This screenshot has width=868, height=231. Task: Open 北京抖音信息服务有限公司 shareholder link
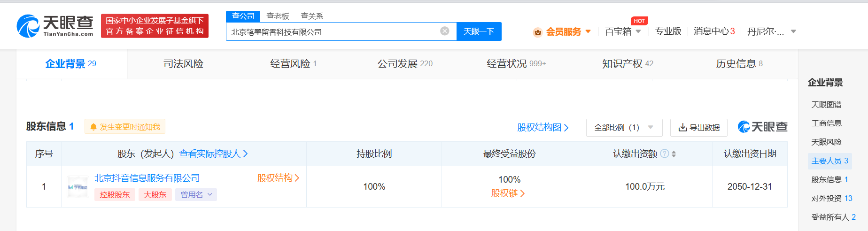[x=147, y=178]
